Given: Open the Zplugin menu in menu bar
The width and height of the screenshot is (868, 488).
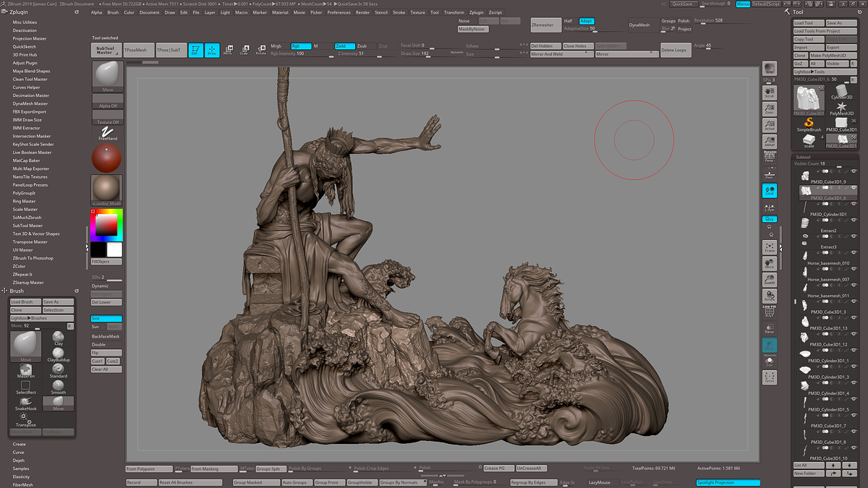Looking at the screenshot, I should click(x=476, y=12).
